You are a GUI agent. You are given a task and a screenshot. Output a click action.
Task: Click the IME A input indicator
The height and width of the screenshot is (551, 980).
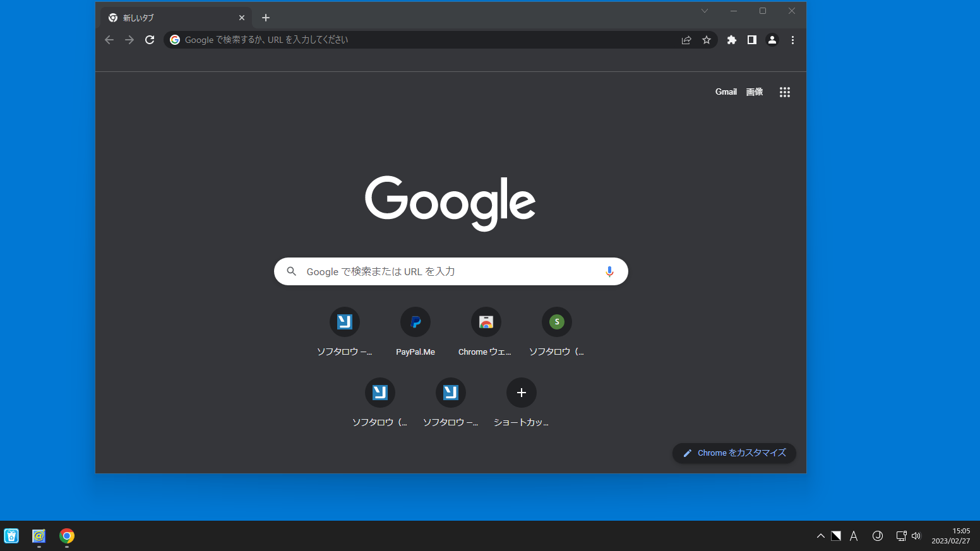[854, 536]
